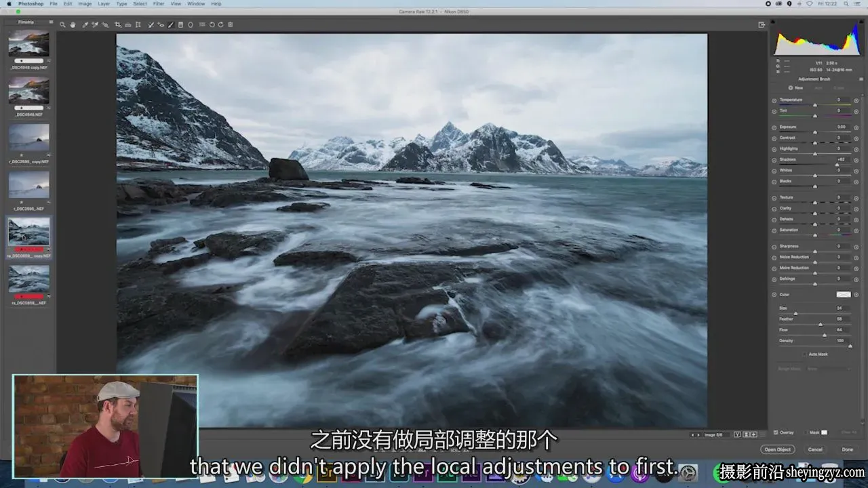Image resolution: width=868 pixels, height=488 pixels.
Task: Click the Cancel button
Action: click(815, 449)
